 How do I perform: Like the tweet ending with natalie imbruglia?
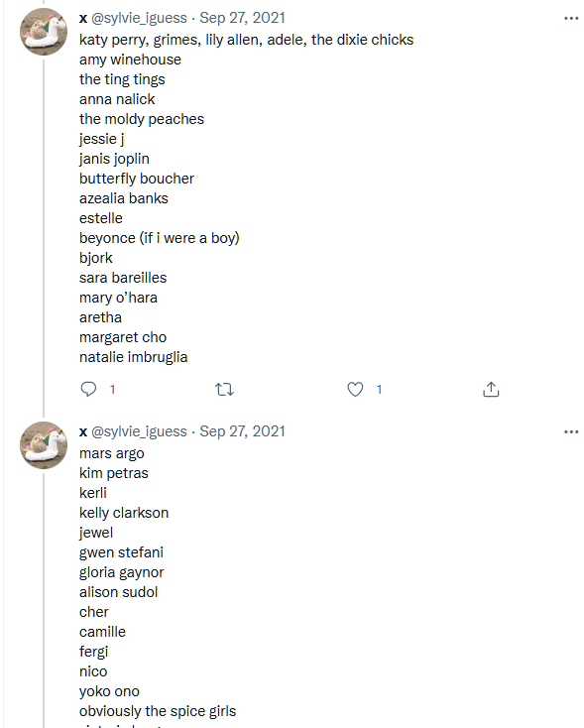pos(355,389)
